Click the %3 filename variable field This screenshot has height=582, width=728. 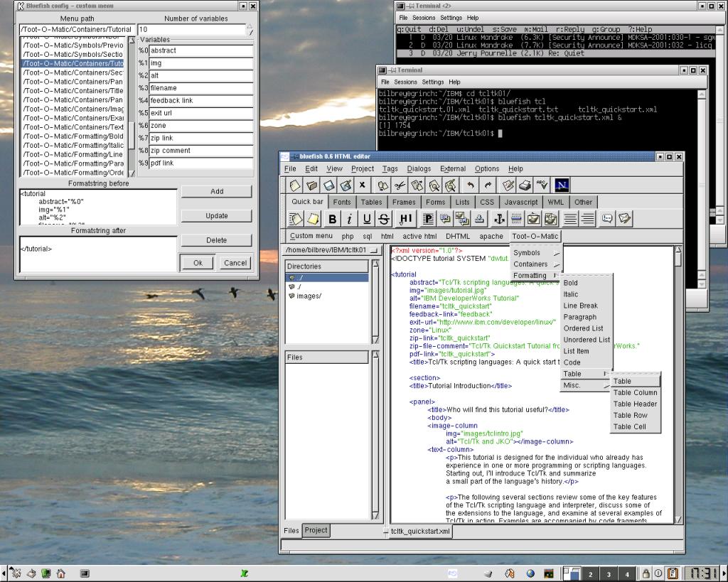(201, 88)
